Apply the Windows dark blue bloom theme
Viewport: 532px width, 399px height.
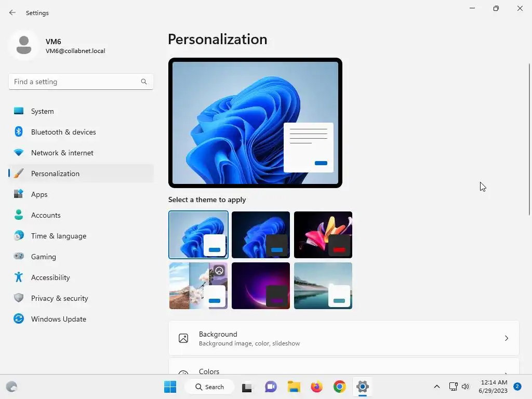(261, 235)
